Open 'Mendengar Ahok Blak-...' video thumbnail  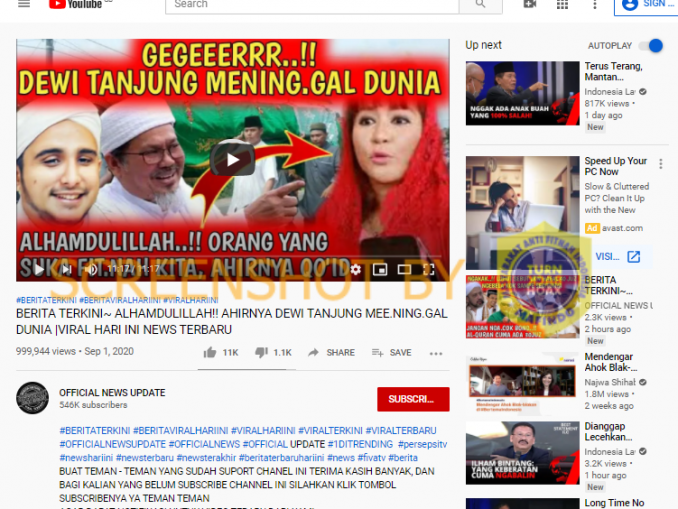[x=522, y=384]
